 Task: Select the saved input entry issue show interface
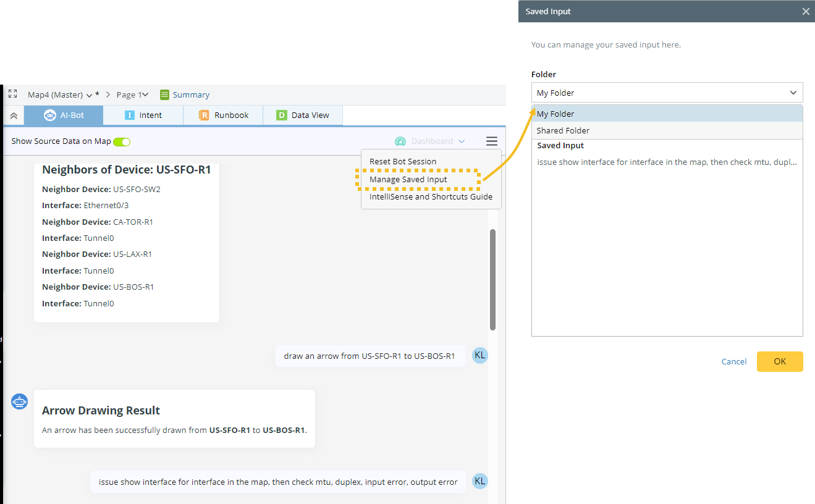pos(667,162)
